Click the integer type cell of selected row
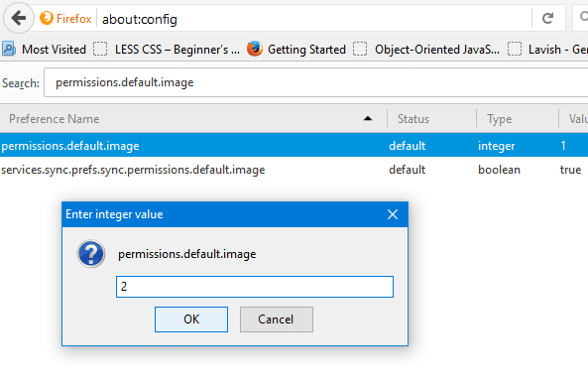Image resolution: width=588 pixels, height=383 pixels. pos(496,146)
